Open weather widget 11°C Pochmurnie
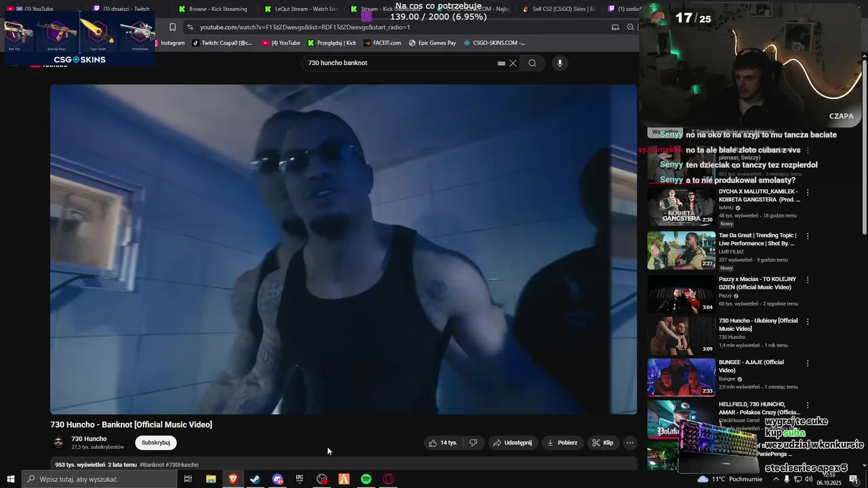868x488 pixels. (x=729, y=479)
